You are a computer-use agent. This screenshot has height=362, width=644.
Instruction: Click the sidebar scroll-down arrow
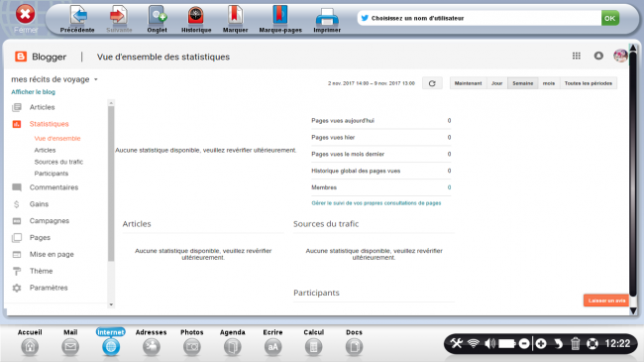[111, 304]
